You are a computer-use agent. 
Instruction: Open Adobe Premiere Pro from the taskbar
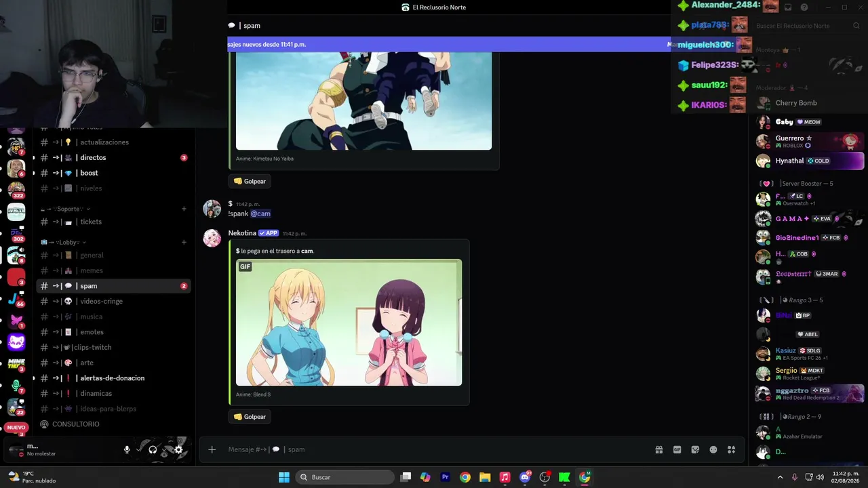(x=446, y=477)
